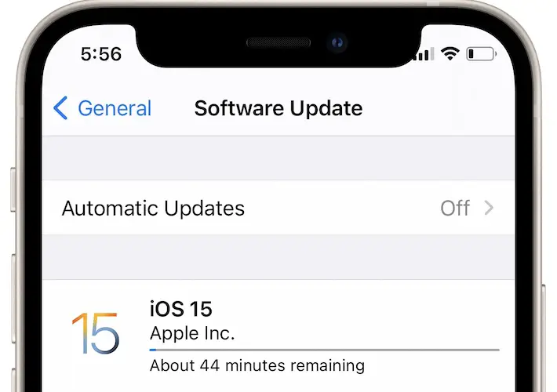Image resolution: width=557 pixels, height=392 pixels.
Task: Select the iOS 15 update title
Action: (180, 309)
